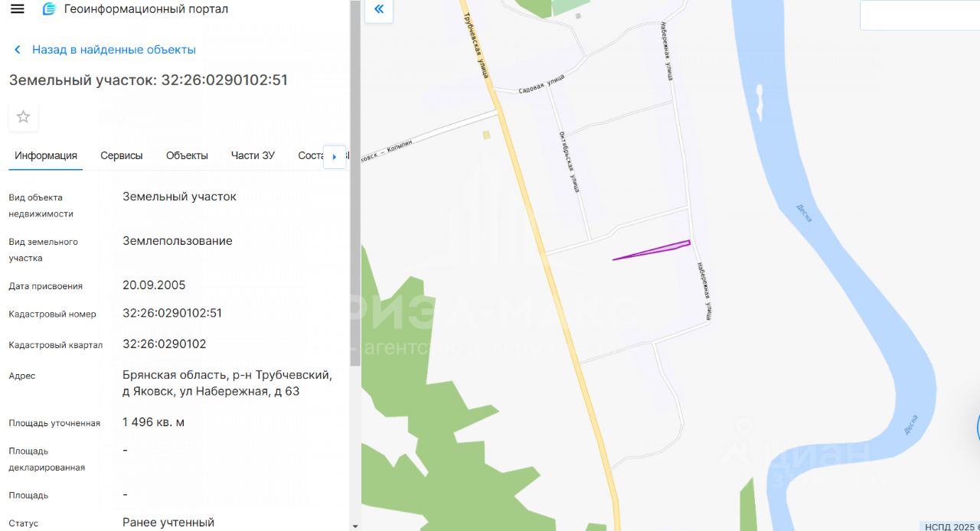Go back via Назад в найденные объекты
Screen dimensions: 980x531
tap(114, 50)
